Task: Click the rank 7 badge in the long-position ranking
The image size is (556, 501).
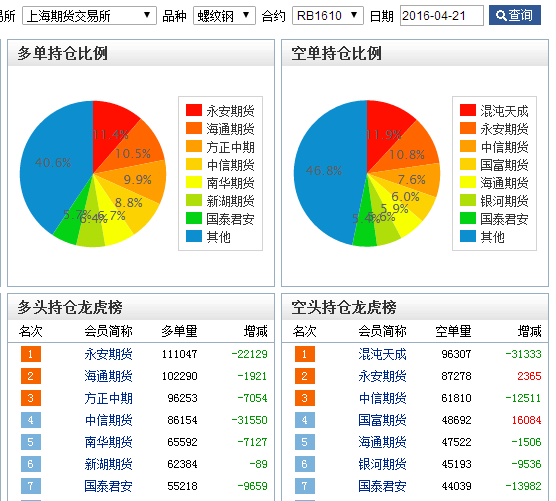Action: (31, 486)
